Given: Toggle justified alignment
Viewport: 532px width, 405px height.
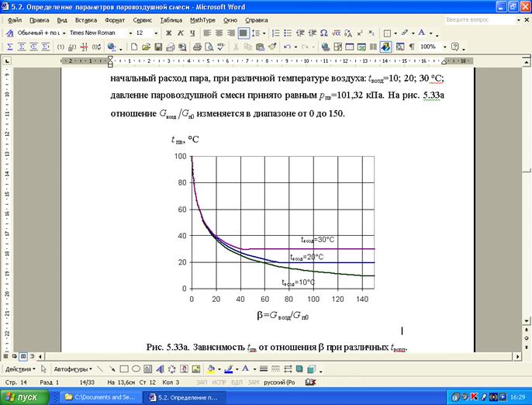Looking at the screenshot, I should click(244, 33).
